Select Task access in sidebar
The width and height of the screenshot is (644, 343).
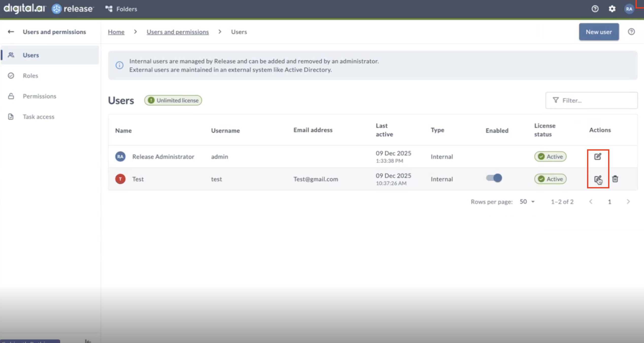coord(38,117)
